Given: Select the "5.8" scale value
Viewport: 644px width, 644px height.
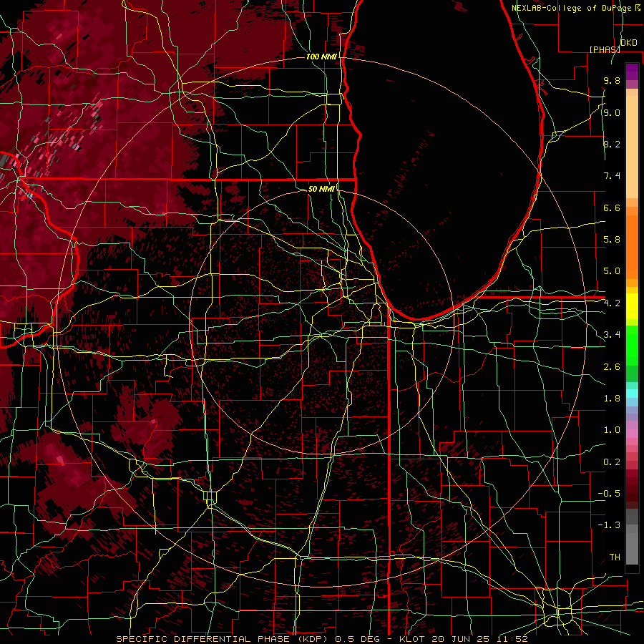Looking at the screenshot, I should tap(612, 240).
